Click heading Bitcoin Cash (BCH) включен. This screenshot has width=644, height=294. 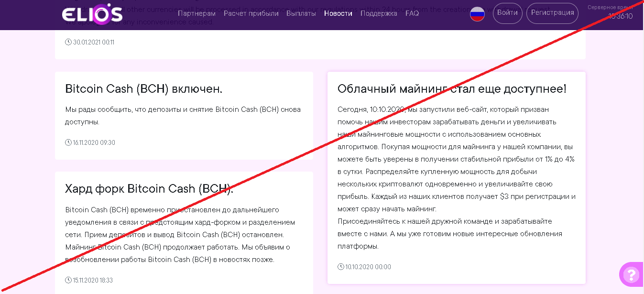coord(143,89)
